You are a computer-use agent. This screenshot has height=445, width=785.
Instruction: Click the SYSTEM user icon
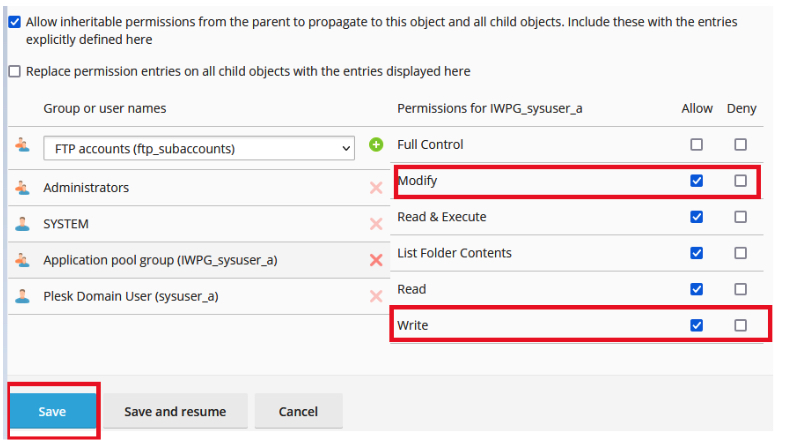pyautogui.click(x=22, y=224)
